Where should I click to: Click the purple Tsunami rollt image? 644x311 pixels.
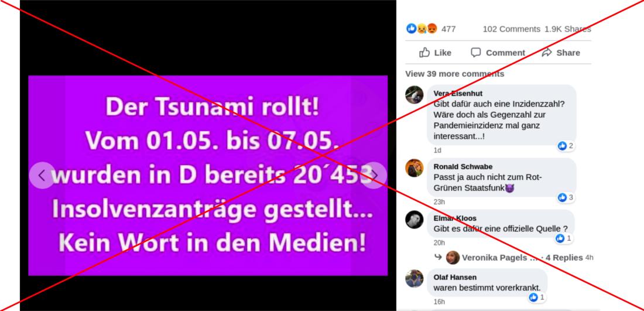pos(208,176)
